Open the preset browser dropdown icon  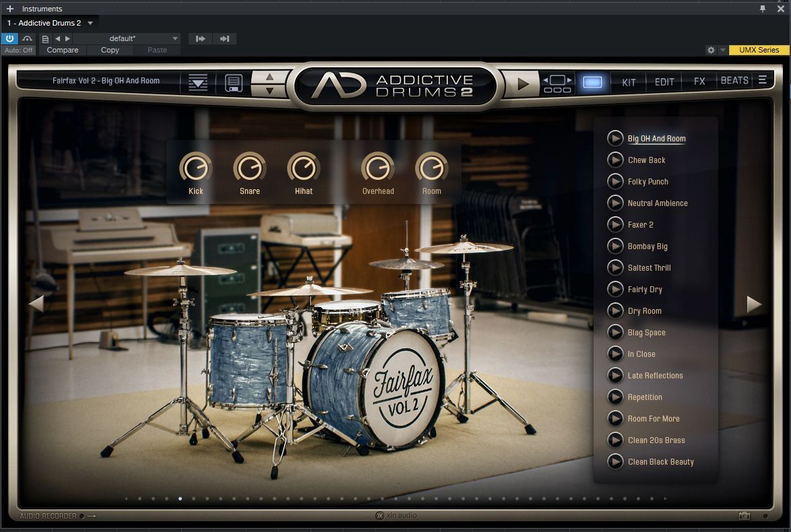pos(198,83)
